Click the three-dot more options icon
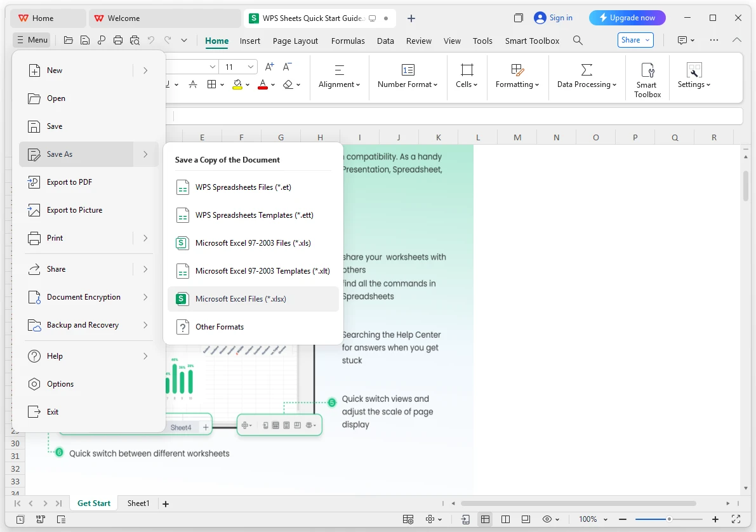This screenshot has height=532, width=756. pyautogui.click(x=714, y=40)
